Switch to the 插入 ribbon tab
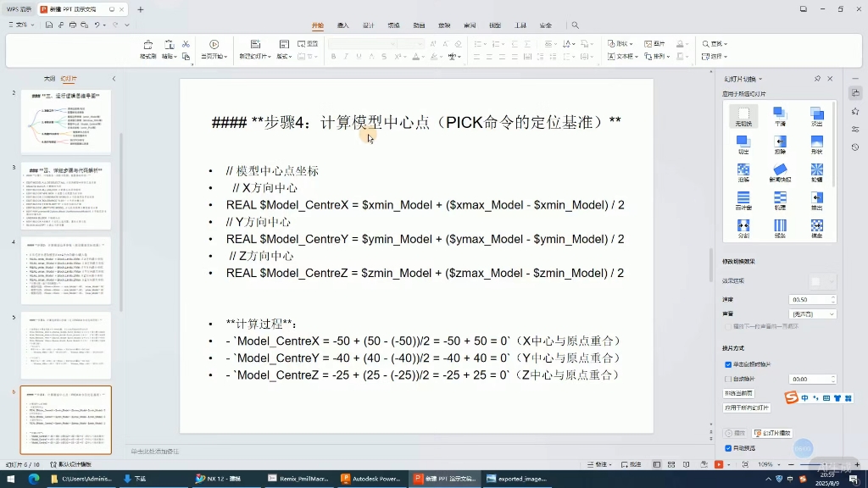Image resolution: width=868 pixels, height=488 pixels. click(342, 25)
